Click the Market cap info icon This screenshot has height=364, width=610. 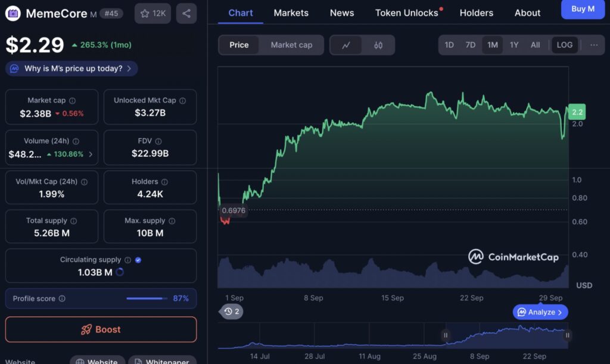tap(72, 101)
